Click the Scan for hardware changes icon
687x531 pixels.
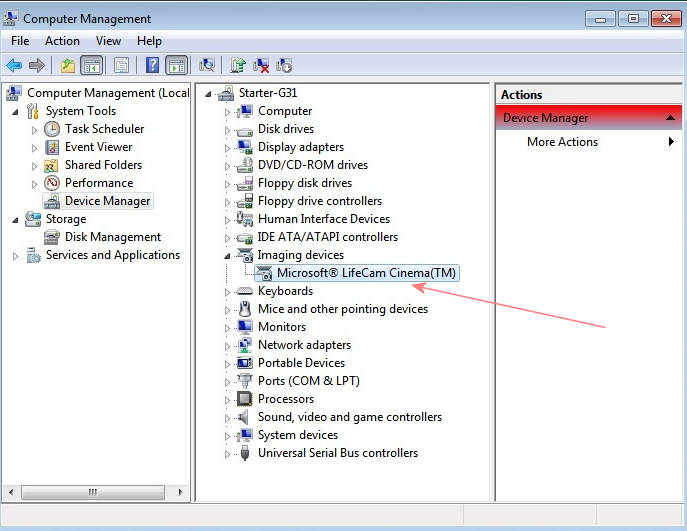[x=207, y=66]
